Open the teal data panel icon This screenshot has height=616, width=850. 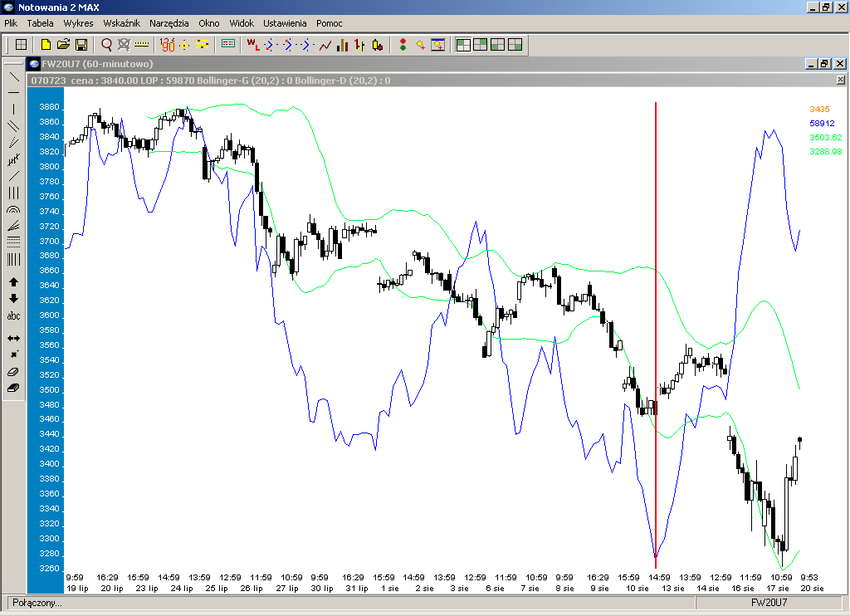(228, 45)
